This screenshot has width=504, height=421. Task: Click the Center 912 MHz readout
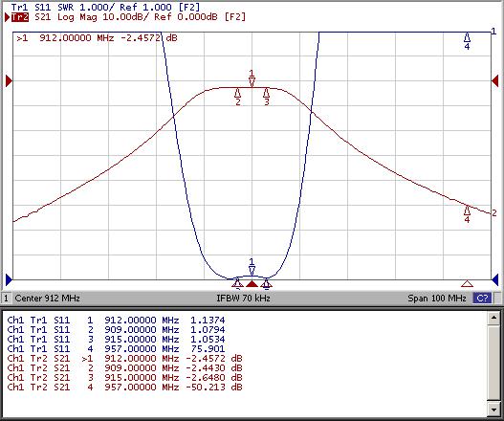[47, 299]
